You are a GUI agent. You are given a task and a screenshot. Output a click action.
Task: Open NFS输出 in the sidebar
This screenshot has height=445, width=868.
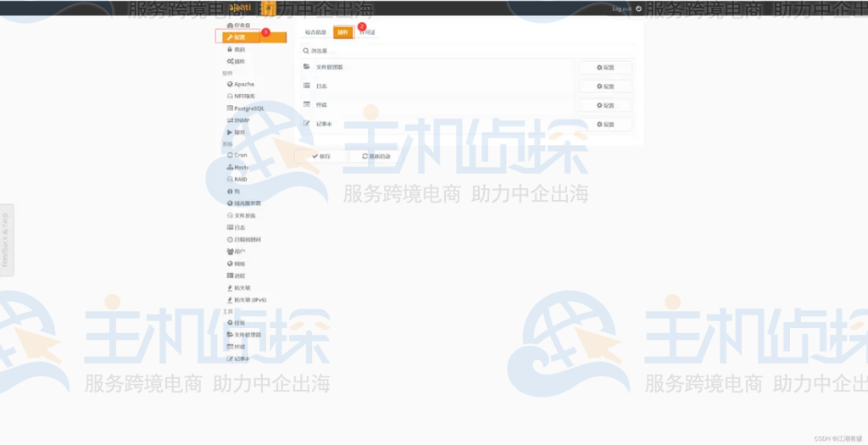242,97
